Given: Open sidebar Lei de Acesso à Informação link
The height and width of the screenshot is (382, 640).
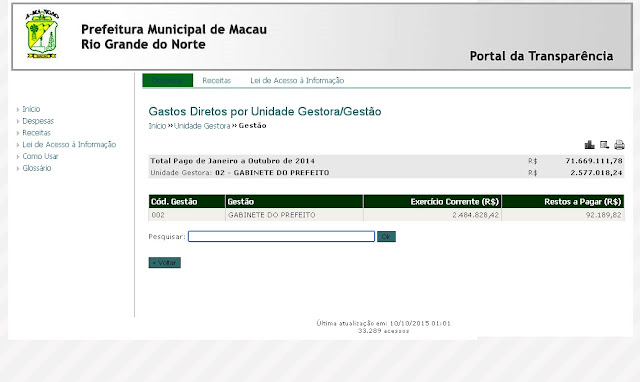Looking at the screenshot, I should click(x=69, y=144).
